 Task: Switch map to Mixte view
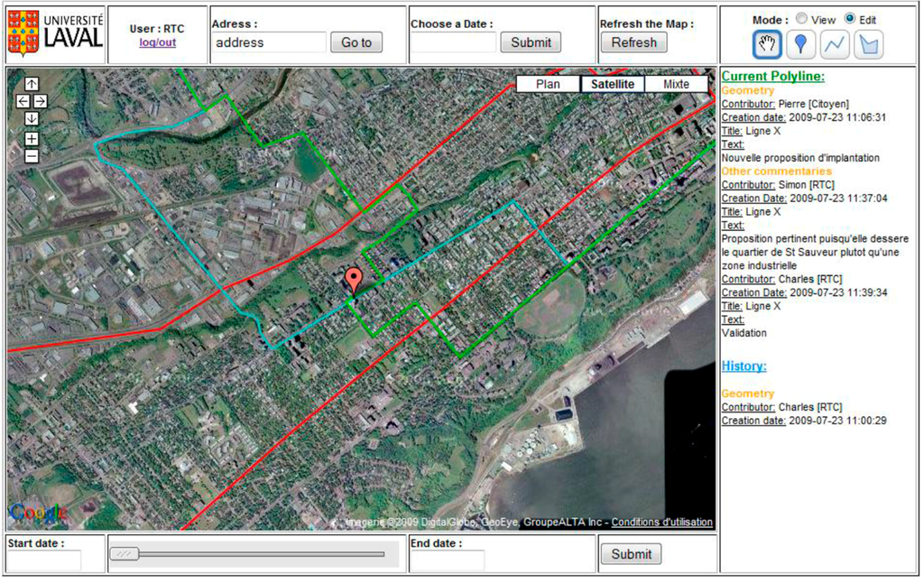(x=676, y=84)
